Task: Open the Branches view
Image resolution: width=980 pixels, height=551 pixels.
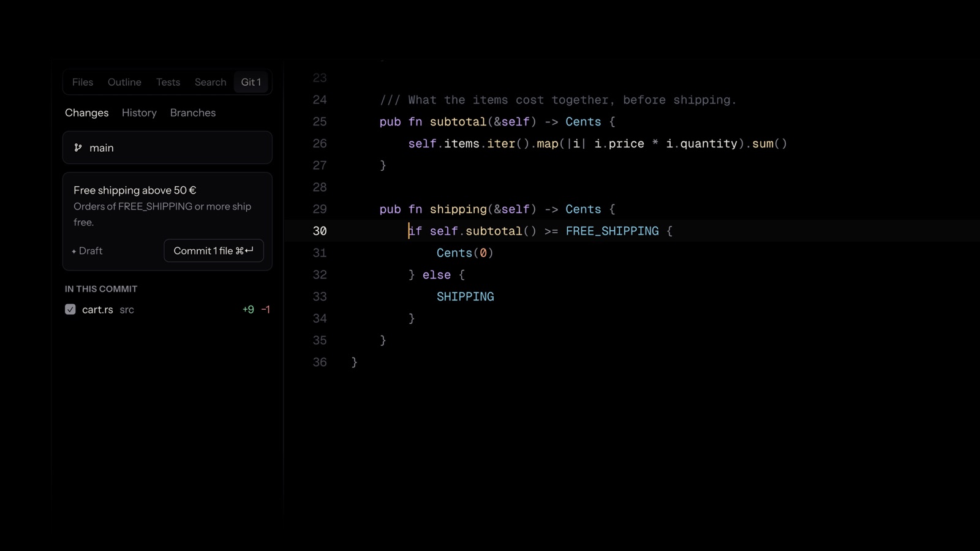Action: tap(193, 113)
